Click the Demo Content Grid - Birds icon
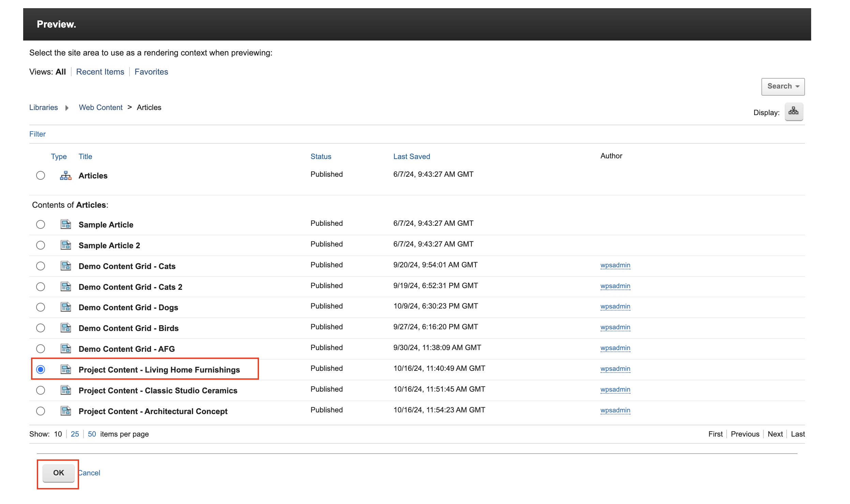This screenshot has width=850, height=504. 65,328
